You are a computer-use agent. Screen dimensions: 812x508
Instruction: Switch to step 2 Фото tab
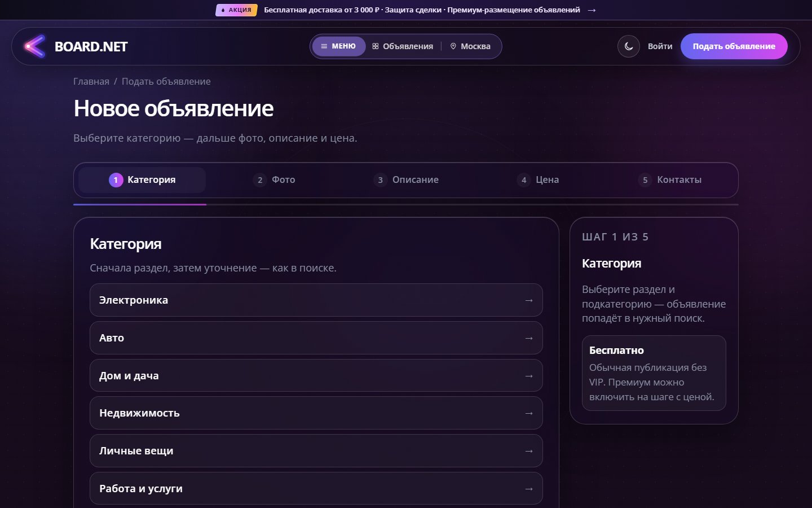pos(274,180)
